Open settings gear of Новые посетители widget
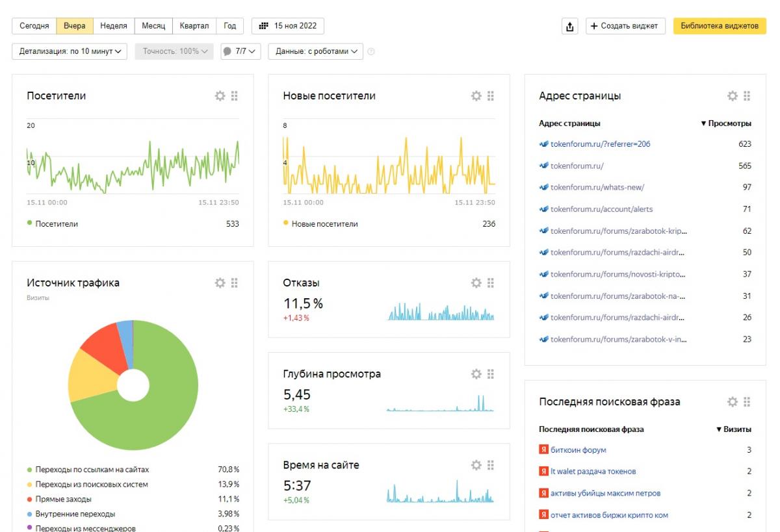This screenshot has height=532, width=780. click(476, 96)
